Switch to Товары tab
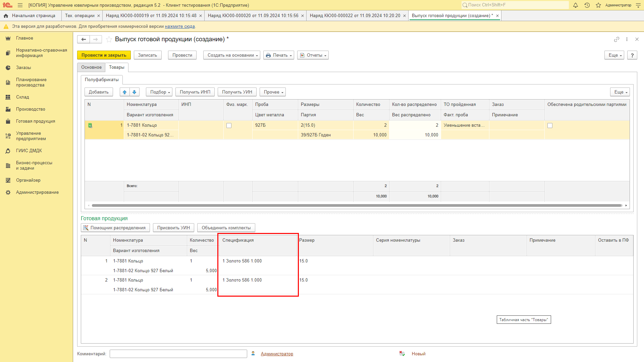 [x=117, y=67]
